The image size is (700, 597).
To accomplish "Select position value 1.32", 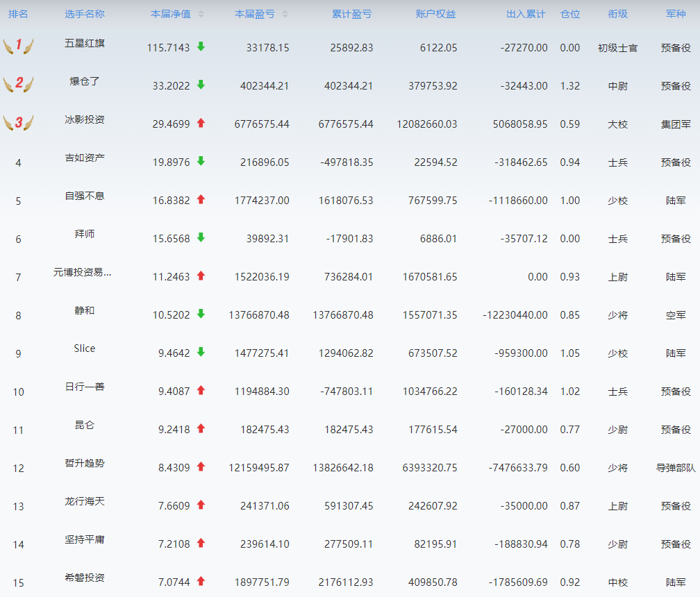I will pyautogui.click(x=570, y=86).
